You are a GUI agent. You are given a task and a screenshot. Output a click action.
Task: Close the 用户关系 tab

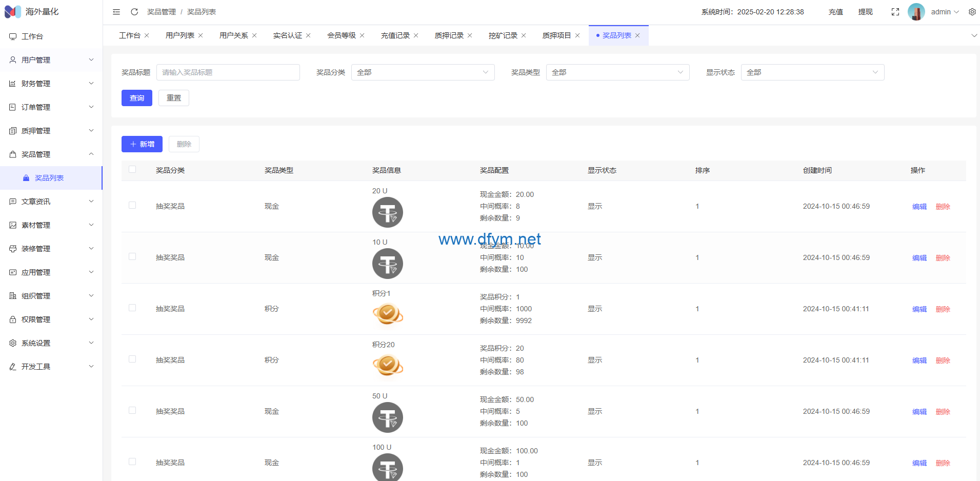[x=254, y=35]
